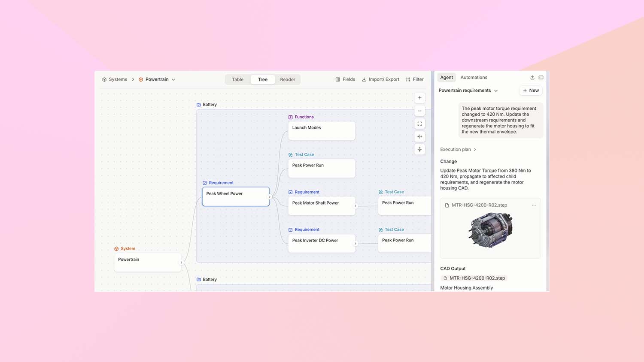
Task: Select the Launch Modes function node
Action: point(322,131)
